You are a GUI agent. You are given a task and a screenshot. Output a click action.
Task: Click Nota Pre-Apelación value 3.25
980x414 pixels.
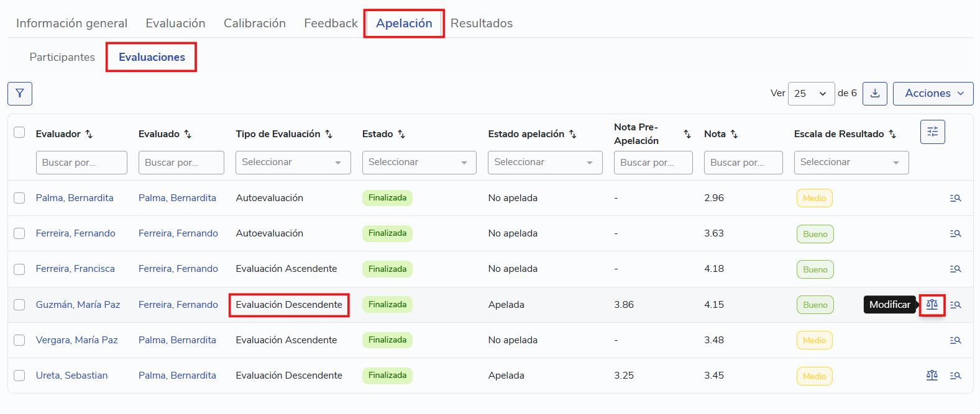tap(624, 376)
